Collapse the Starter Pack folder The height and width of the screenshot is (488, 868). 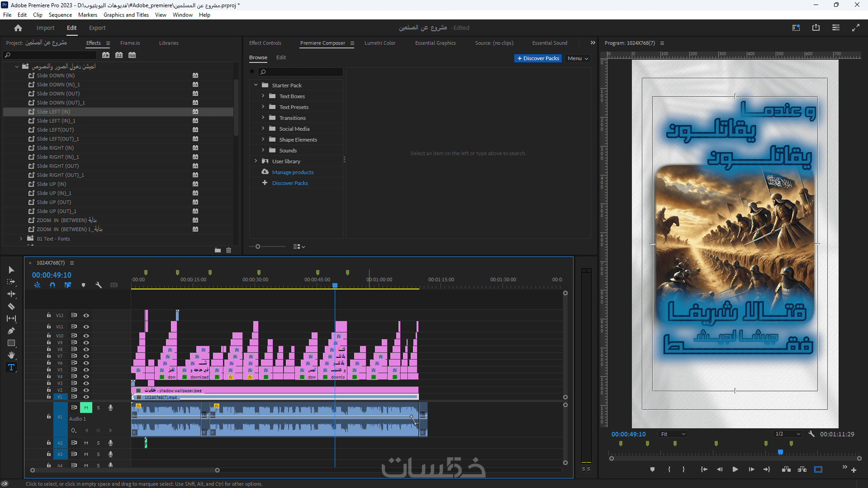pos(256,85)
